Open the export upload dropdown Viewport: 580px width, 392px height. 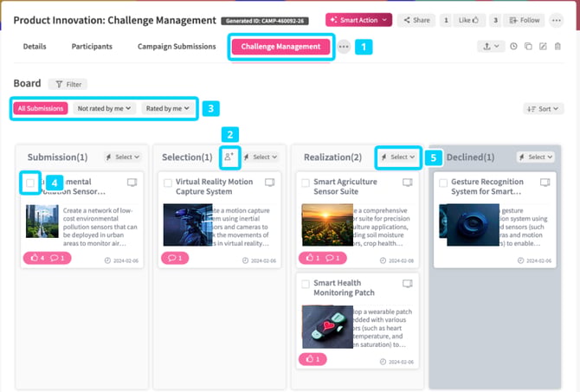click(491, 46)
